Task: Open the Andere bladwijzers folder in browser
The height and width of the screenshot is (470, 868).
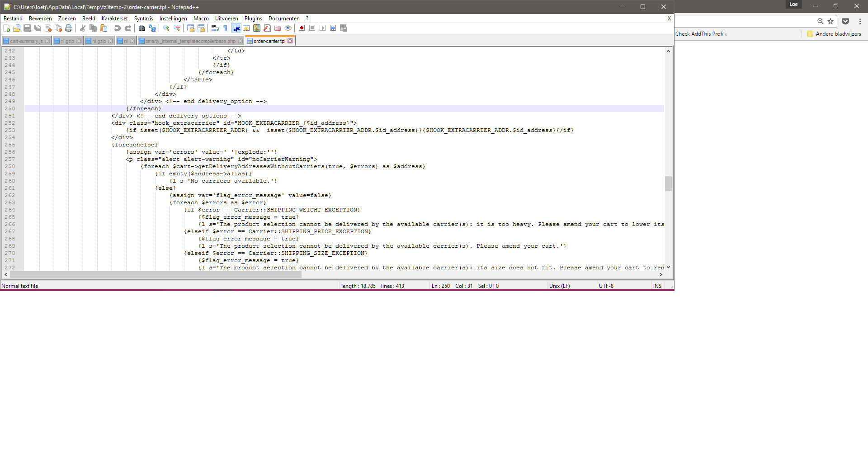Action: click(834, 34)
